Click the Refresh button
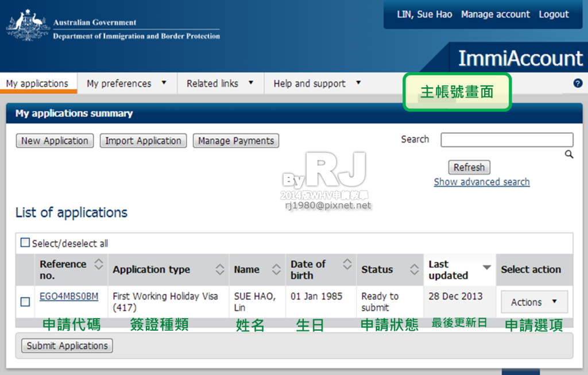This screenshot has width=588, height=375. click(469, 167)
